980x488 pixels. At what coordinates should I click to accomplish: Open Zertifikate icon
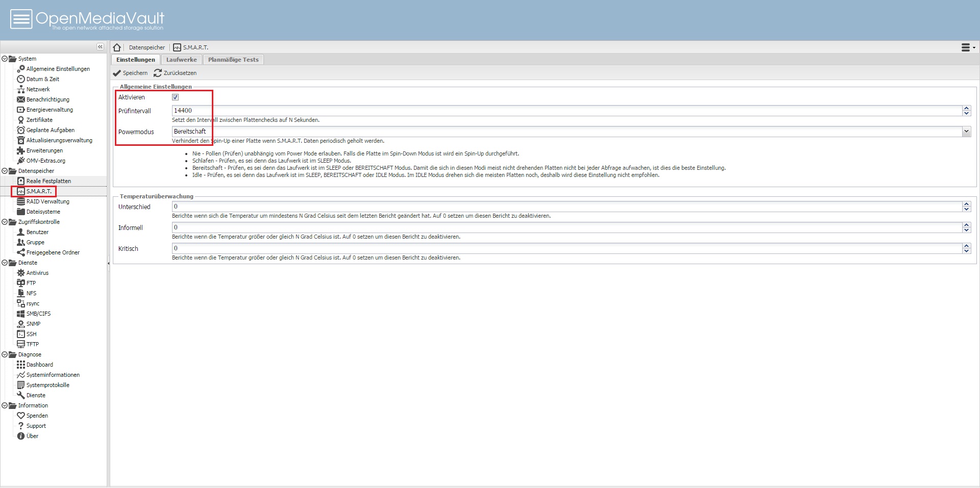click(x=21, y=120)
